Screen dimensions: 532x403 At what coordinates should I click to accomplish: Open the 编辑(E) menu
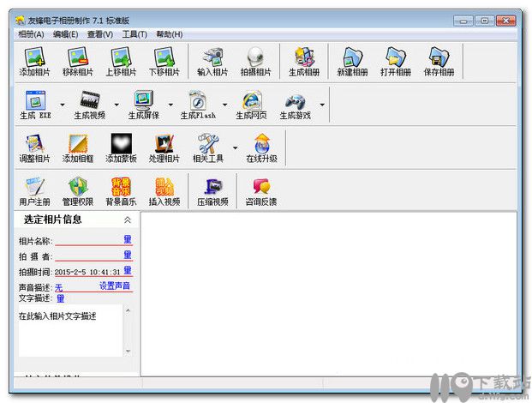point(65,34)
